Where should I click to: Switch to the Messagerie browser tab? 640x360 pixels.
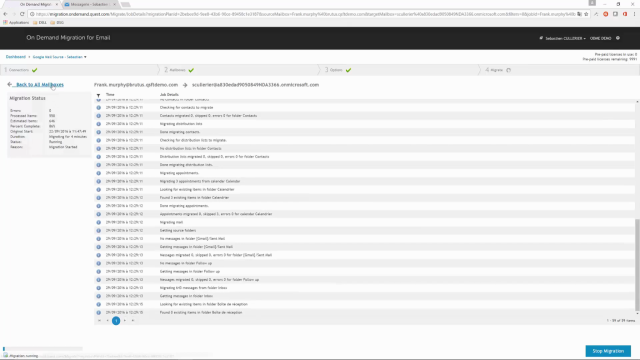(x=89, y=4)
